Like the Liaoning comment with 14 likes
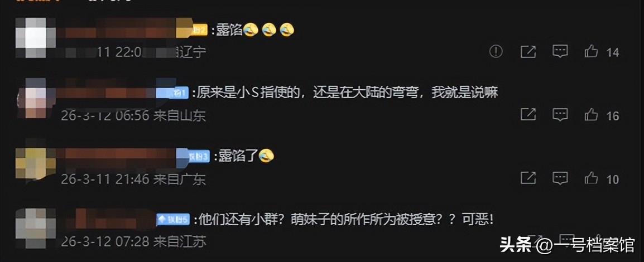 click(591, 52)
